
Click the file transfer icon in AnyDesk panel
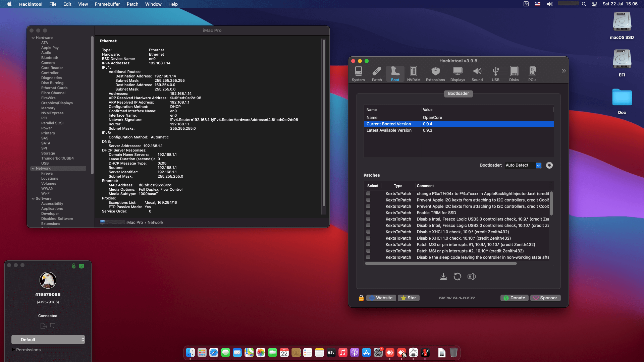pyautogui.click(x=44, y=326)
